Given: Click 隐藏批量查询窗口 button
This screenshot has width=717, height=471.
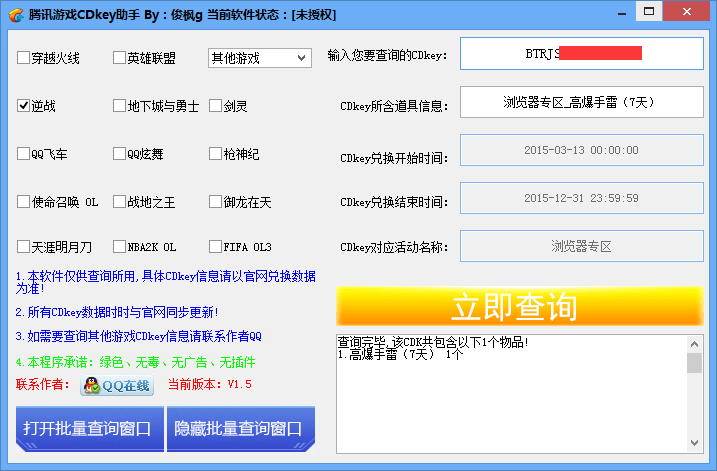Looking at the screenshot, I should click(241, 428).
